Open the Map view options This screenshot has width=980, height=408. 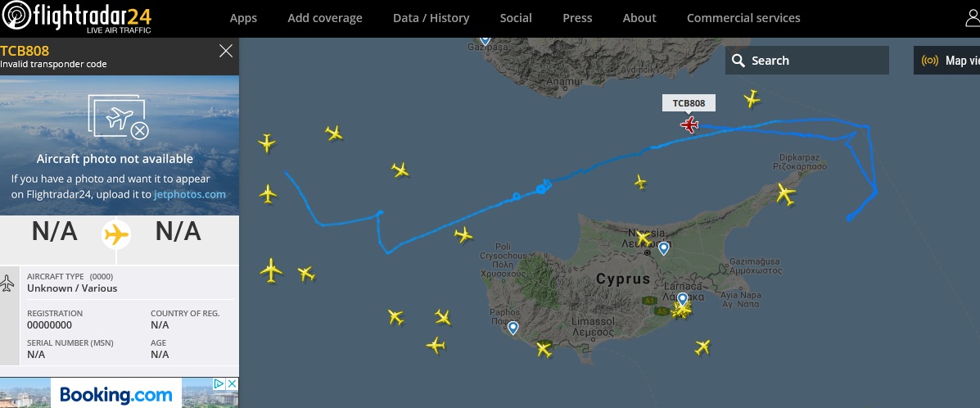pos(950,61)
